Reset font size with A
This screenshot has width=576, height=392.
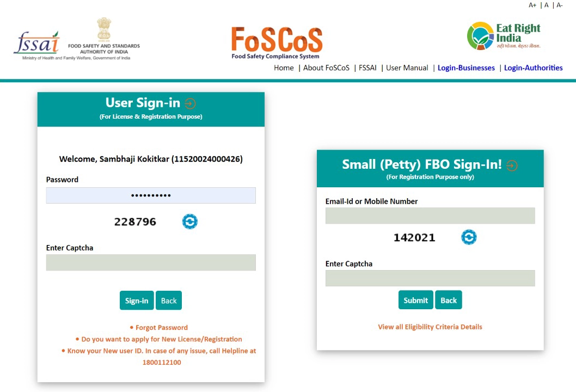[546, 5]
